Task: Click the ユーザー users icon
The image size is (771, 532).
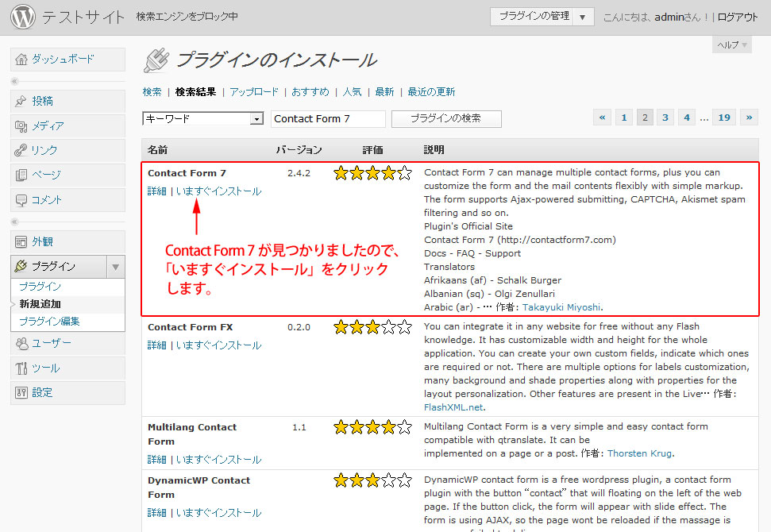Action: click(21, 343)
